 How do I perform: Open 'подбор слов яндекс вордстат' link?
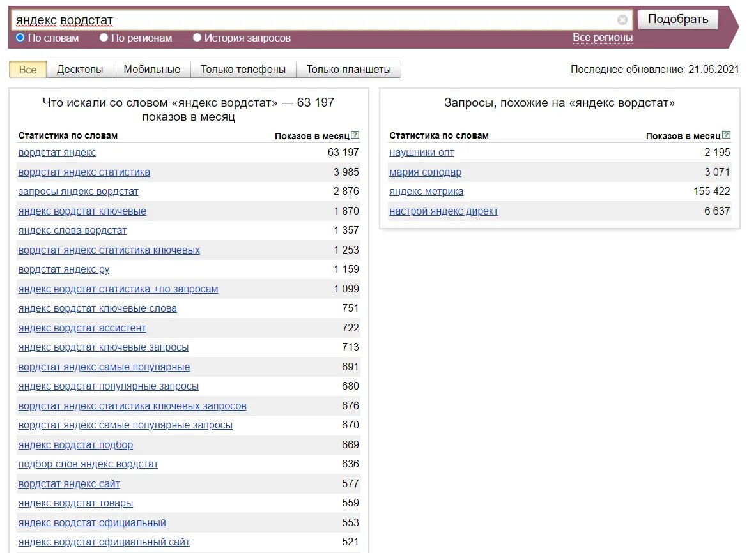click(88, 465)
